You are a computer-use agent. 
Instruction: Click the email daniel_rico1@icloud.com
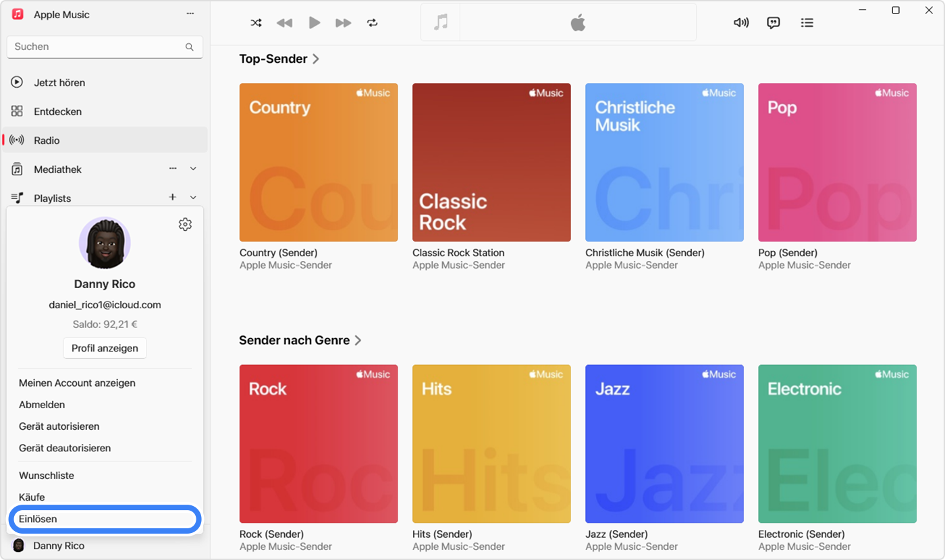(x=105, y=305)
